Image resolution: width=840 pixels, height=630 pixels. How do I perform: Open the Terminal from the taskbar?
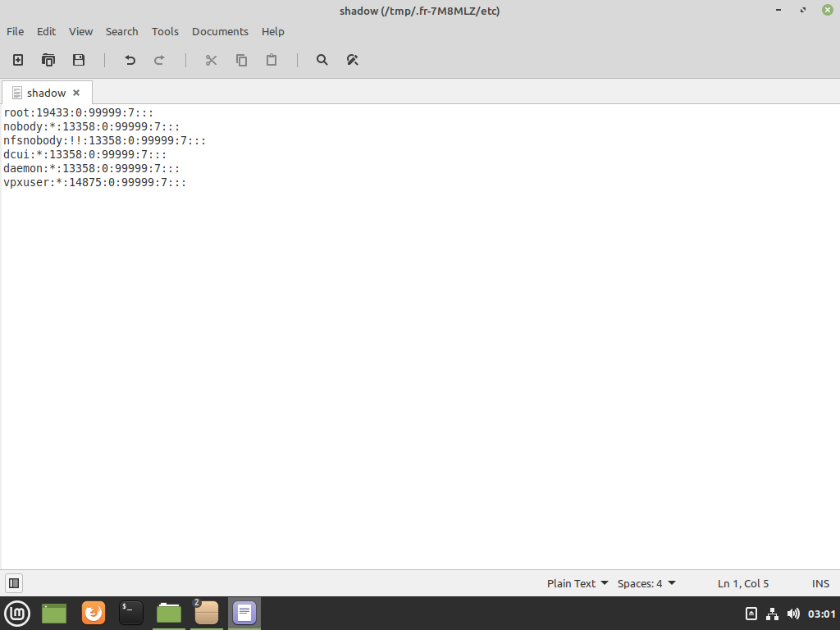pyautogui.click(x=131, y=614)
